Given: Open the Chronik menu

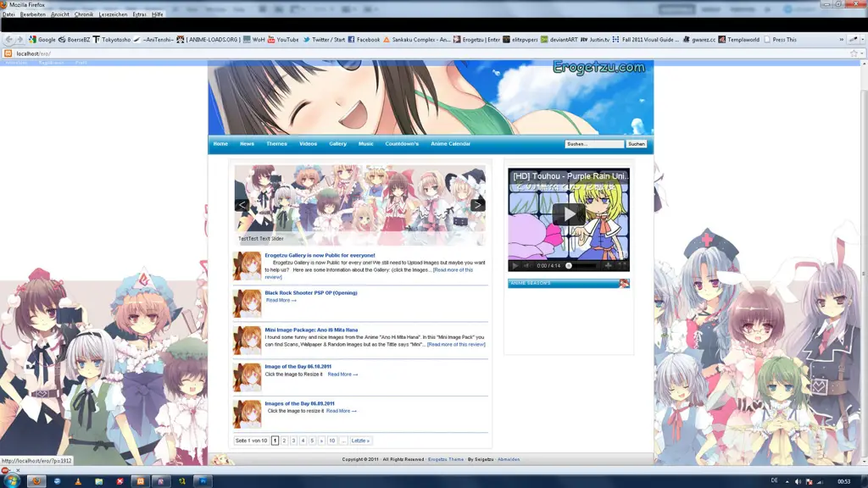Looking at the screenshot, I should (x=84, y=14).
